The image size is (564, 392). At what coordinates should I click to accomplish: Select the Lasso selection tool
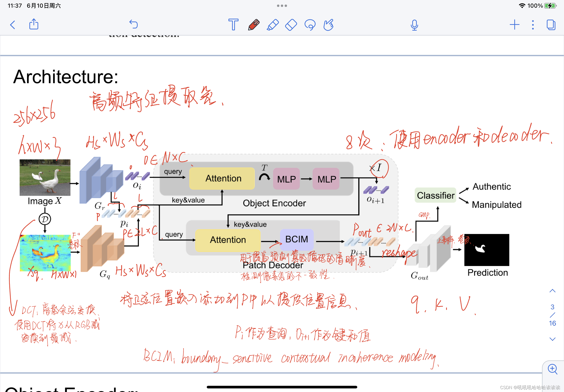(310, 25)
